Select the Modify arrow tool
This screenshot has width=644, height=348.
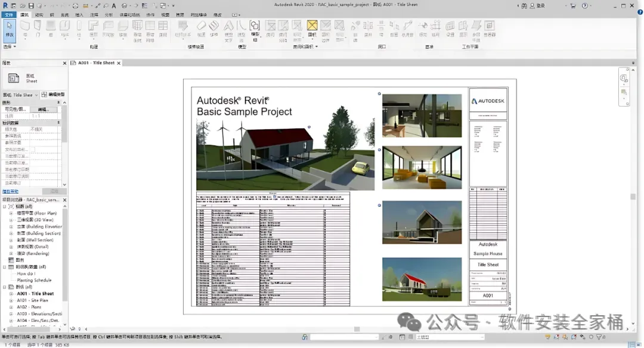pyautogui.click(x=9, y=30)
